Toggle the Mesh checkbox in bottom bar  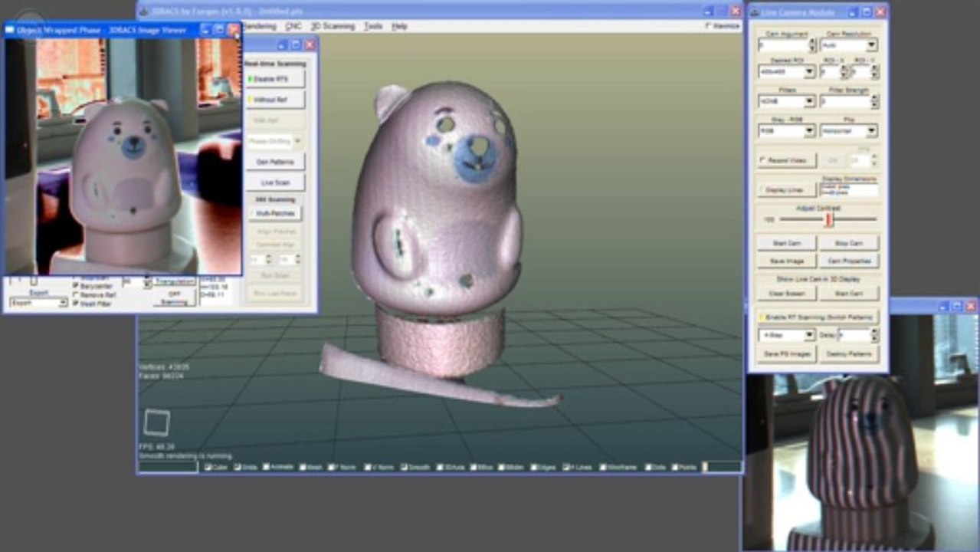point(310,466)
